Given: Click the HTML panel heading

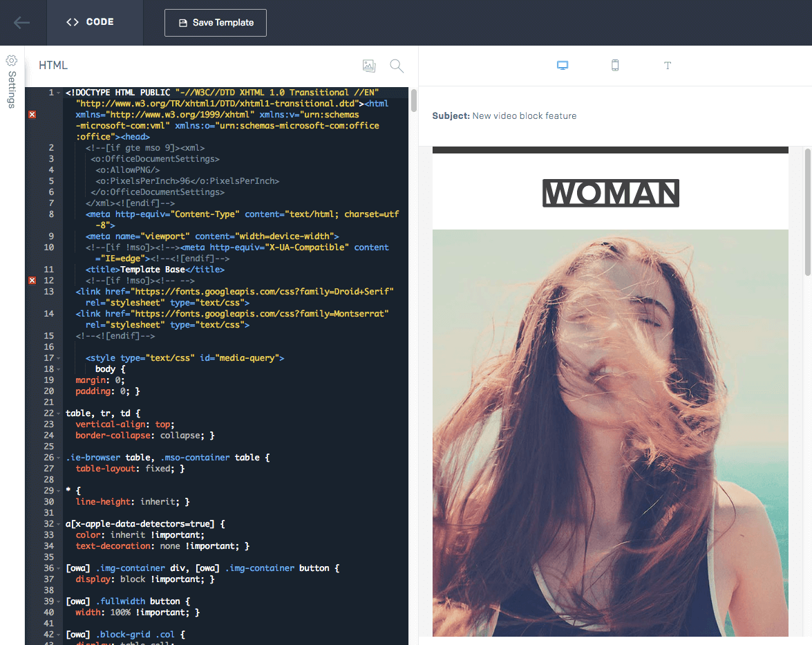Looking at the screenshot, I should [53, 65].
